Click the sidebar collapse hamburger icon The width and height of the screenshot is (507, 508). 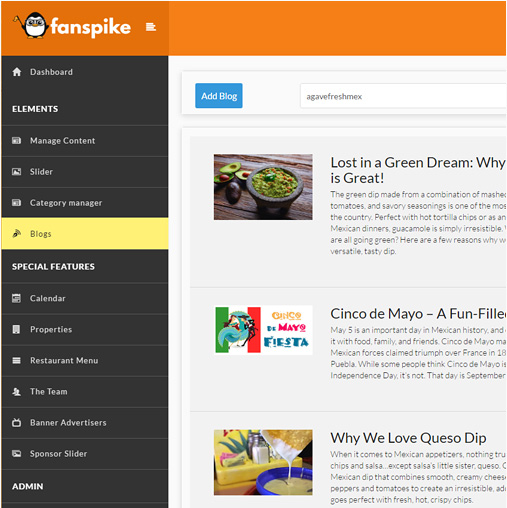[x=151, y=27]
